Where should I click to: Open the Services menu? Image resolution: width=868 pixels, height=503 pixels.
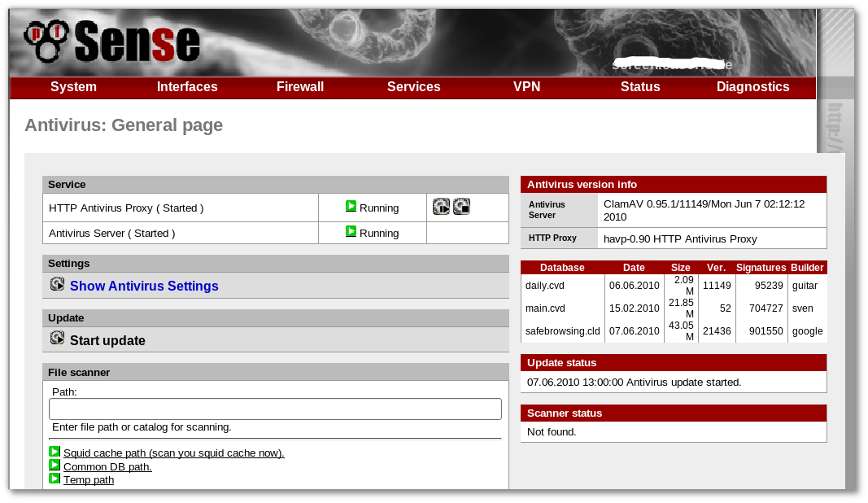tap(413, 87)
